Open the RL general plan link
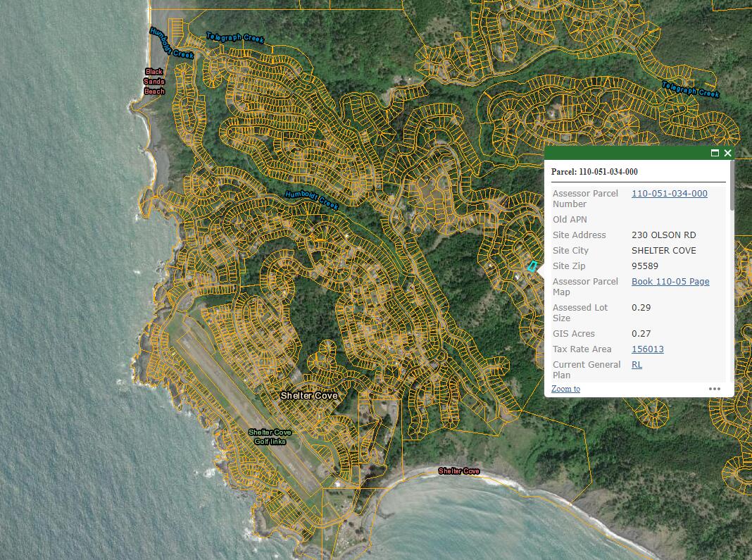The width and height of the screenshot is (752, 560). click(x=637, y=365)
